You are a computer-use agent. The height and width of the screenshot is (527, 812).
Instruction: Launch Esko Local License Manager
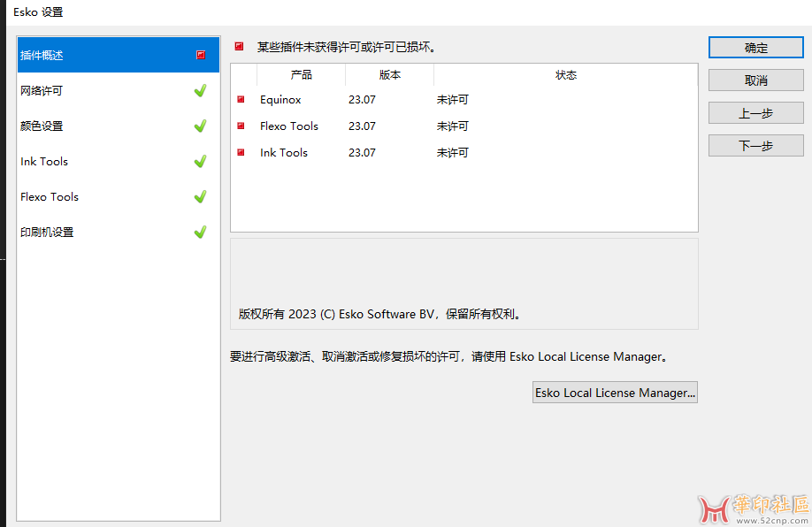(616, 393)
